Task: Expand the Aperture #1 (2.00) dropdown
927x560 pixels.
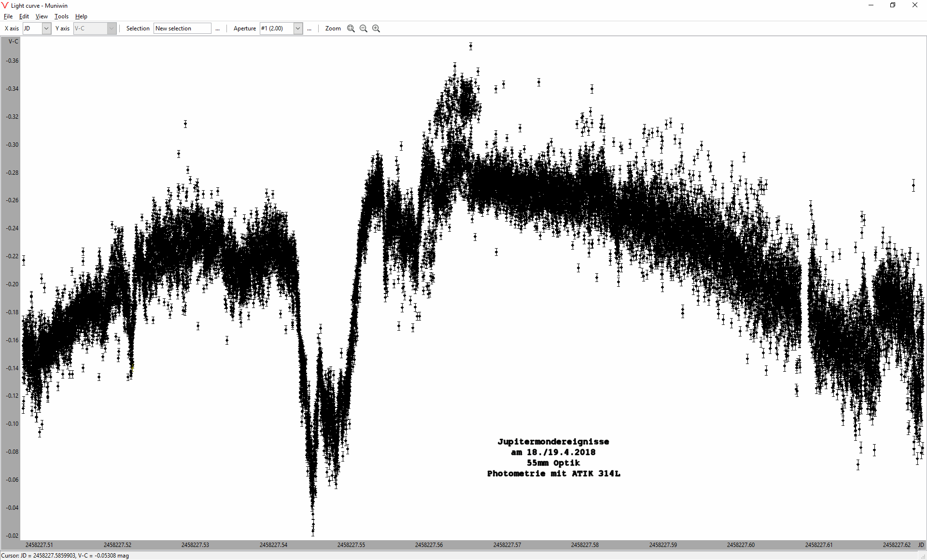Action: (298, 28)
